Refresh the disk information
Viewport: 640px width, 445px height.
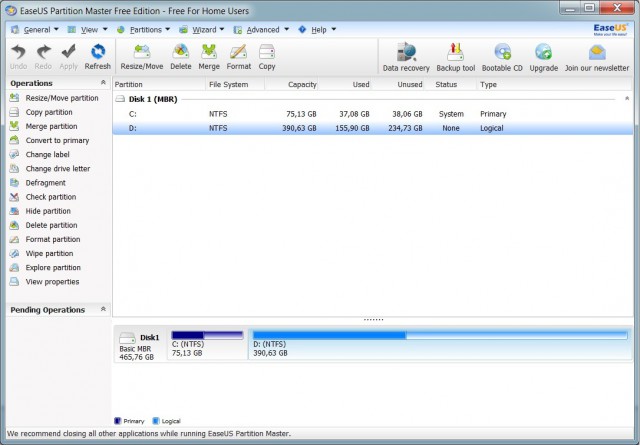click(x=98, y=57)
